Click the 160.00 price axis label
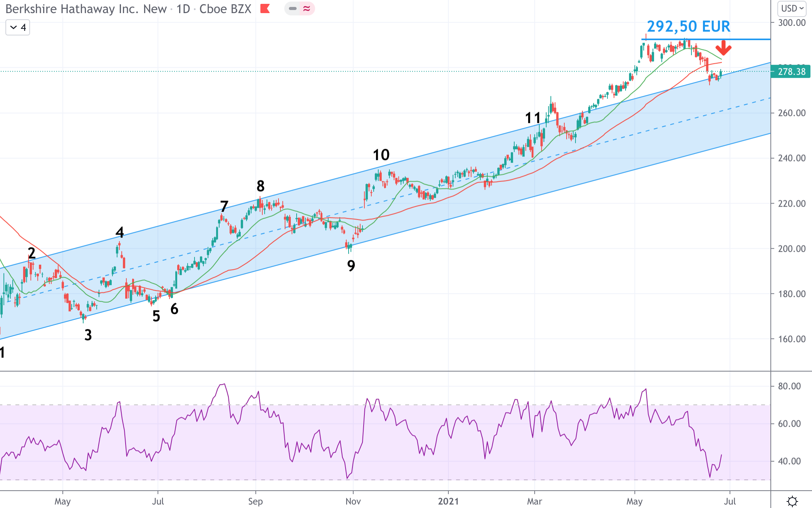This screenshot has height=508, width=812. (792, 339)
